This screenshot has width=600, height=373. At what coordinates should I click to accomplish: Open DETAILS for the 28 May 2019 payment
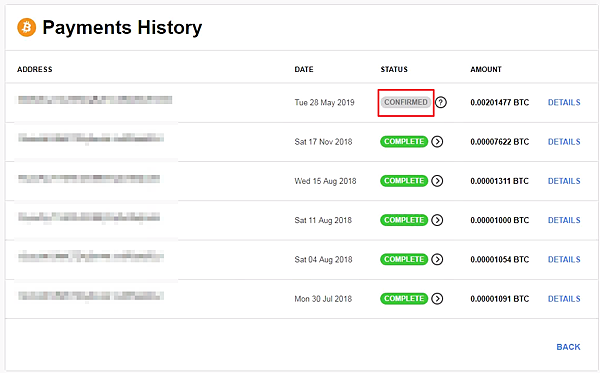tap(564, 103)
